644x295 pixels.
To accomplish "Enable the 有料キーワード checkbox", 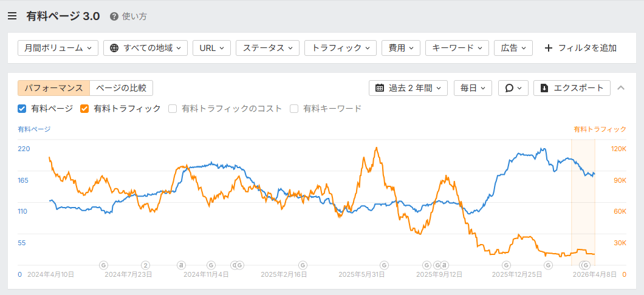I will point(294,109).
